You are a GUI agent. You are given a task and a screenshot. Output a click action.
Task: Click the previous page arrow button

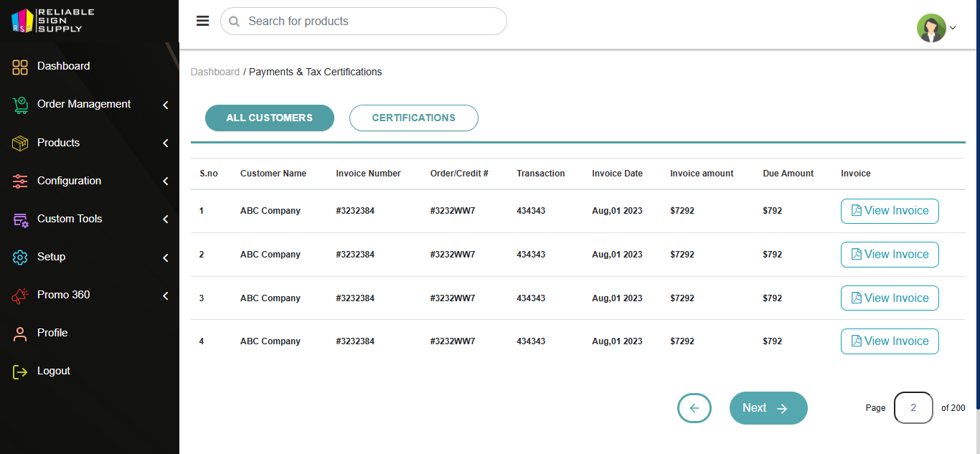click(x=694, y=408)
